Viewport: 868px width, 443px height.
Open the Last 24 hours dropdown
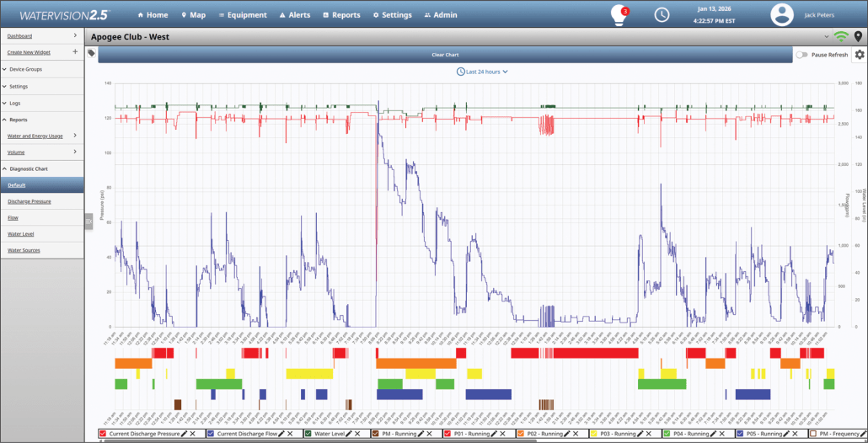pos(482,72)
